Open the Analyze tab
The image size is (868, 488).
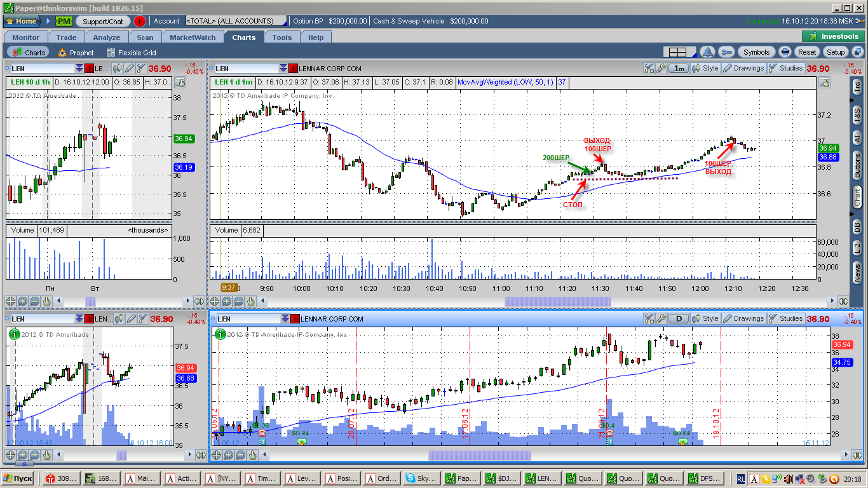point(106,37)
